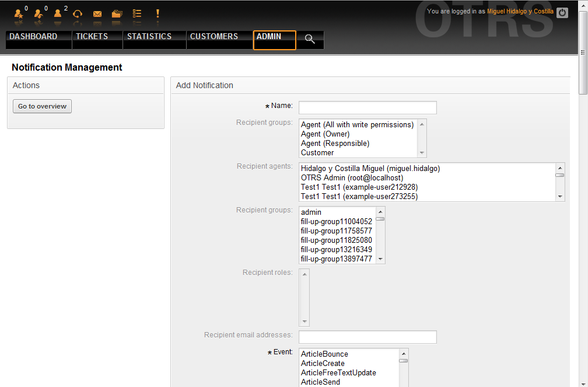Screen dimensions: 588x387
Task: Click the checklist icon in top toolbar
Action: (x=137, y=13)
